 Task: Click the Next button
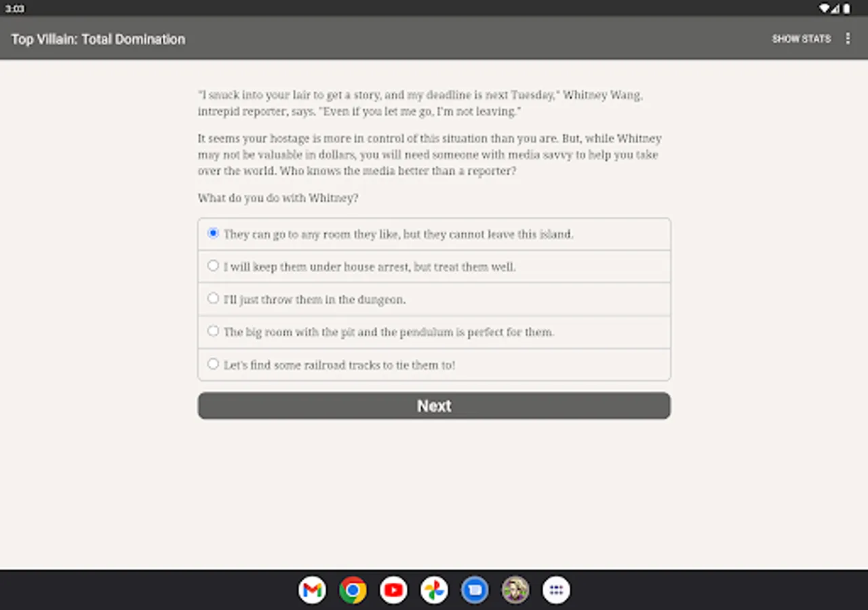434,405
